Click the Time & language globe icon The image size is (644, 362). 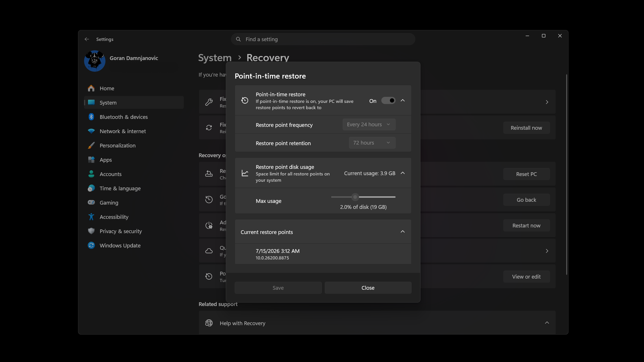(91, 188)
